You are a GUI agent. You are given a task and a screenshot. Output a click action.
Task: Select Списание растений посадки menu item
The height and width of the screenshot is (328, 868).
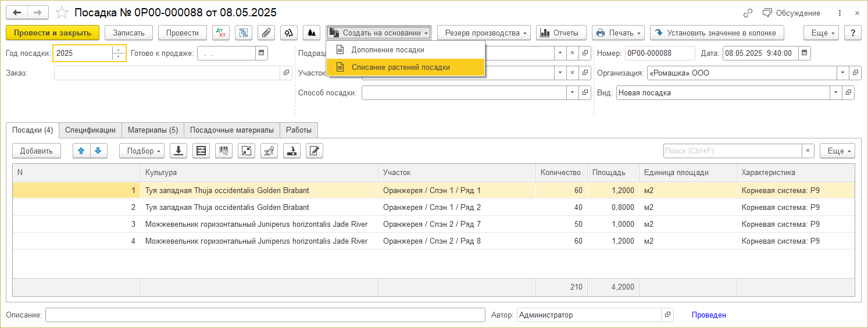point(401,67)
